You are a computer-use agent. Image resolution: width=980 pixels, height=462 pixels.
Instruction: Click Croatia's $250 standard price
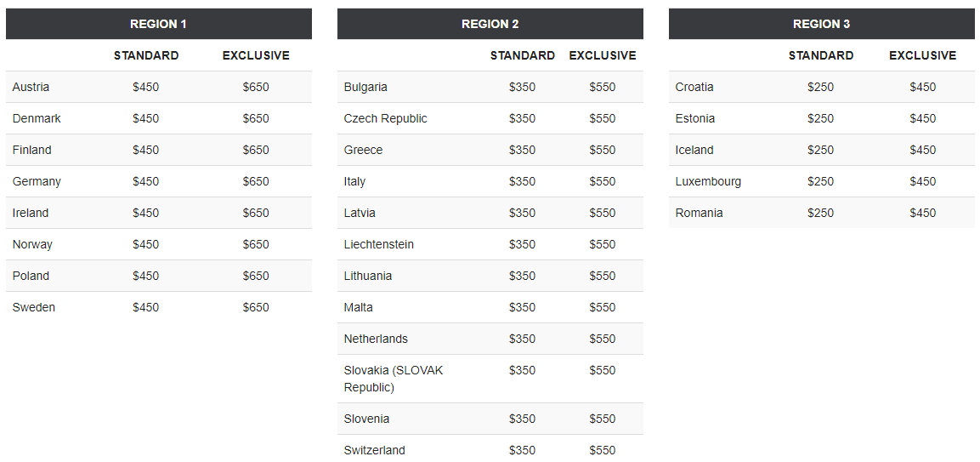[x=820, y=87]
